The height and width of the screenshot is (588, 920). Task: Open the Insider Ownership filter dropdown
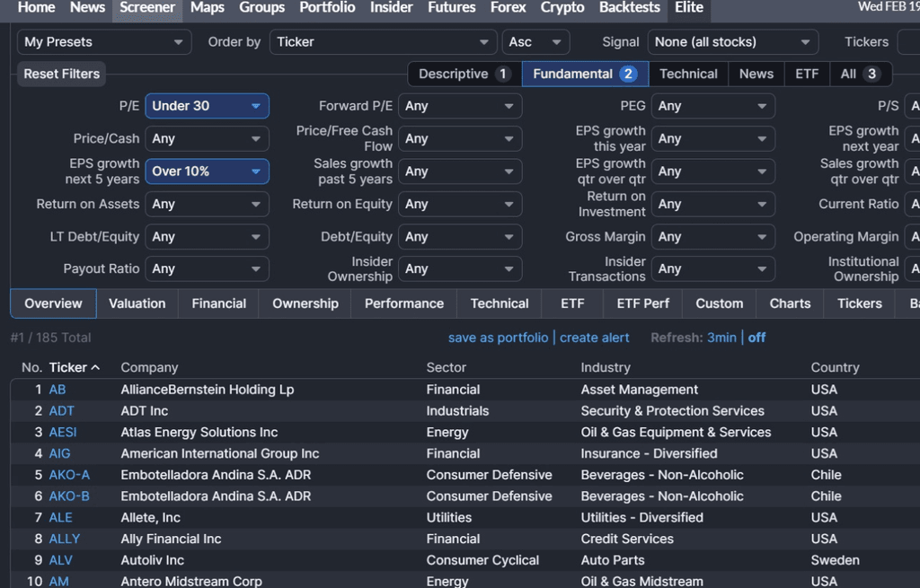pyautogui.click(x=460, y=268)
